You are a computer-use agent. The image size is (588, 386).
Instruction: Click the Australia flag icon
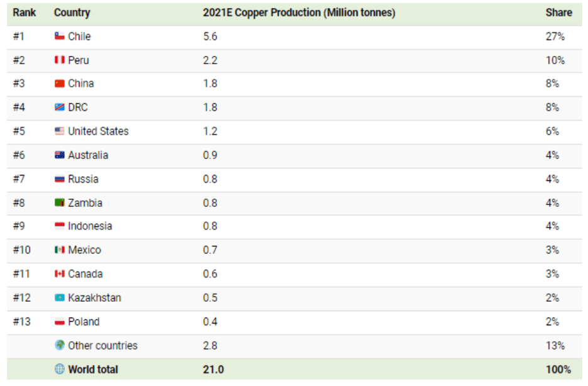[x=59, y=155]
